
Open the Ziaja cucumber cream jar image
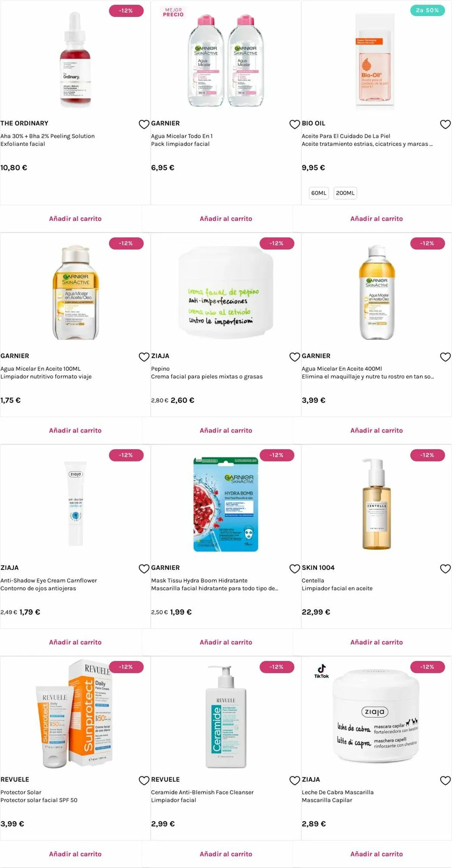[x=226, y=293]
